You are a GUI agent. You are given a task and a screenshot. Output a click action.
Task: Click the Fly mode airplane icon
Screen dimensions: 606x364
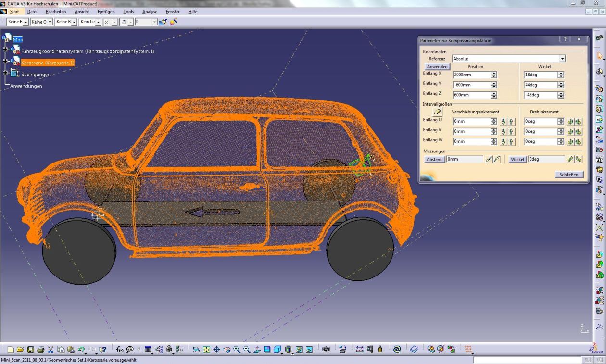pyautogui.click(x=196, y=350)
